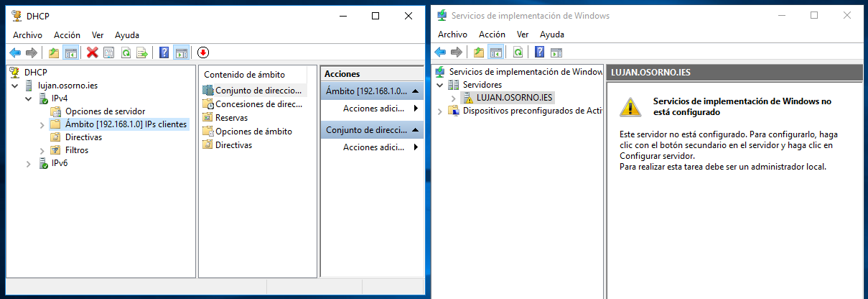Open Ayuda menu in WDS window
868x299 pixels.
[x=552, y=34]
